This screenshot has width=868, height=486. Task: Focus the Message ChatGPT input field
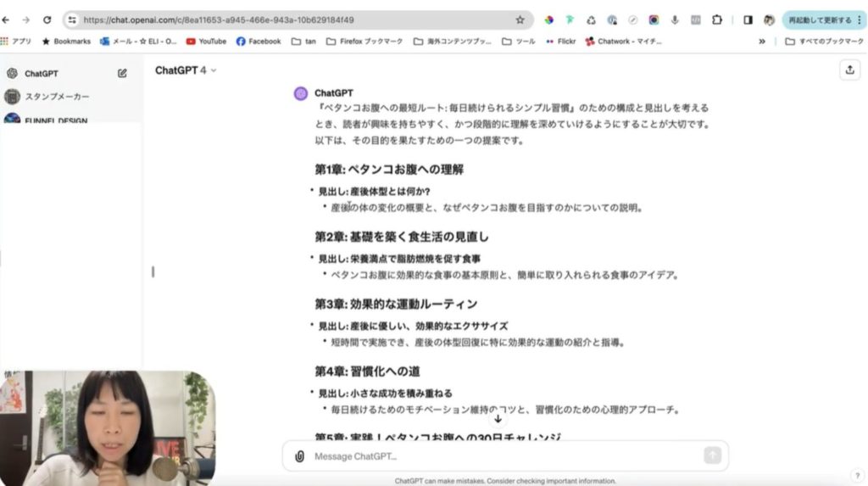505,456
